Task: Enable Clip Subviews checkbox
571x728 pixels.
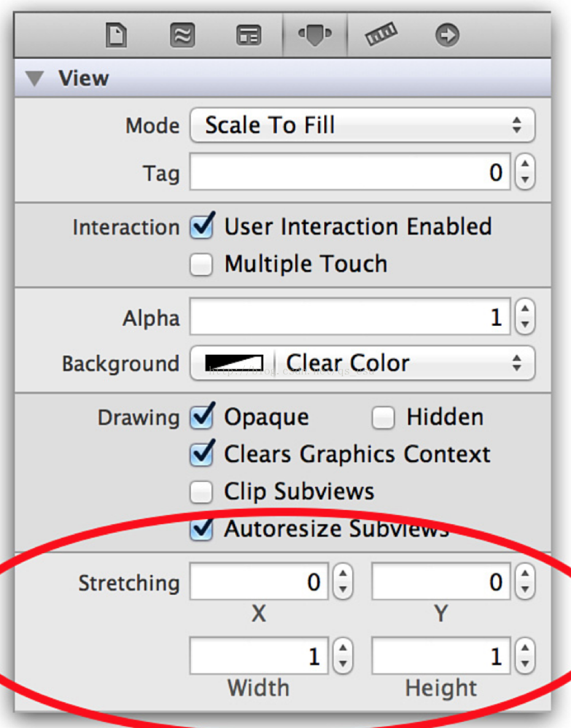Action: 201,492
